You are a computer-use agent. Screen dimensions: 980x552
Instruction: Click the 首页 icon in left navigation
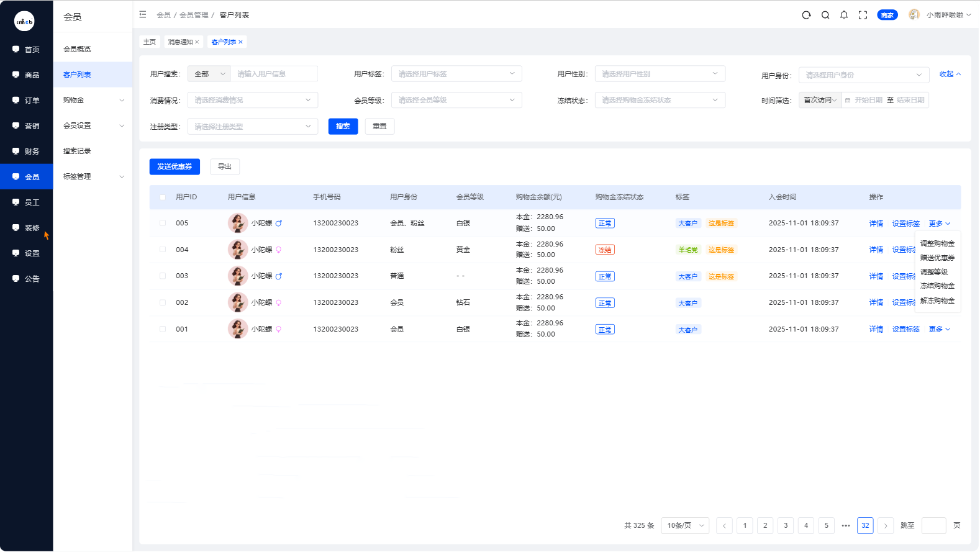coord(16,49)
